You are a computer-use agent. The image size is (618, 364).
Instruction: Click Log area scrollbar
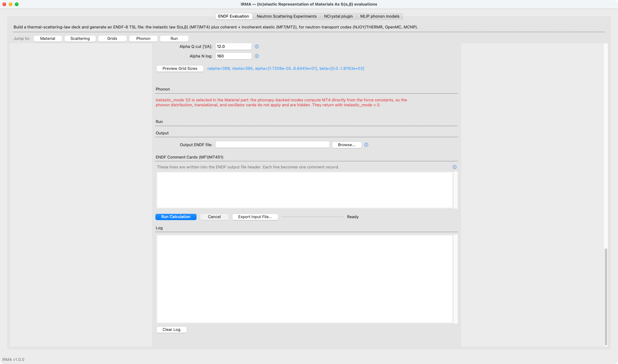(x=455, y=279)
